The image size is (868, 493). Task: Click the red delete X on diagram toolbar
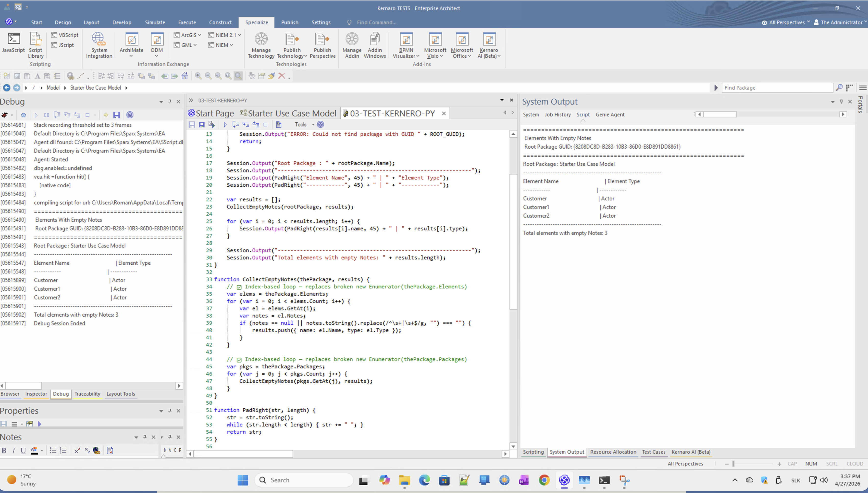281,76
